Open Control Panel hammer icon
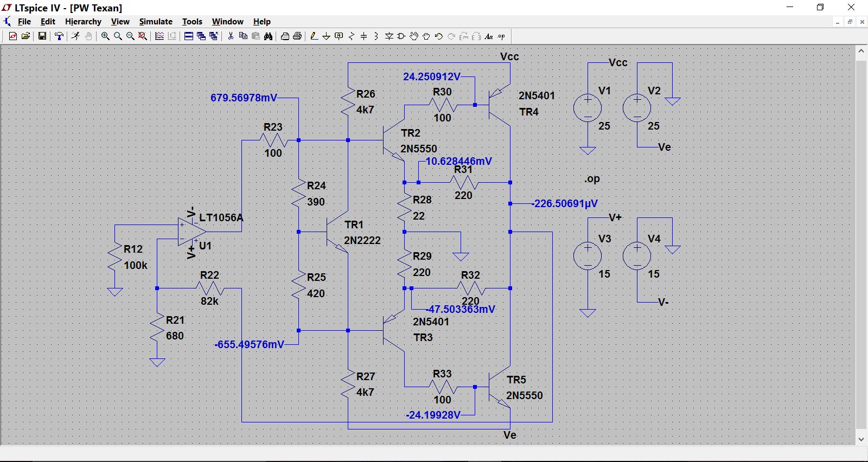Image resolution: width=868 pixels, height=462 pixels. [59, 36]
